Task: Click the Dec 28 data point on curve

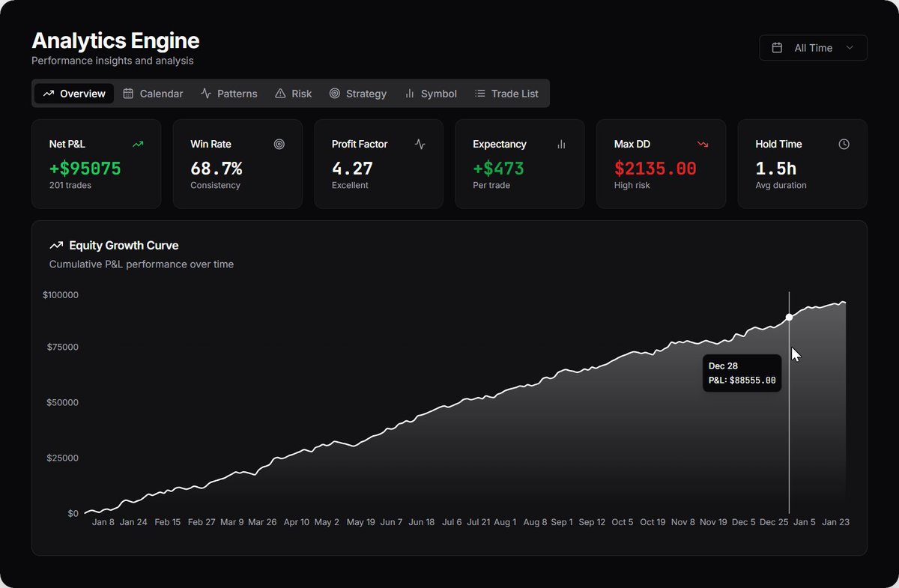Action: [x=789, y=317]
